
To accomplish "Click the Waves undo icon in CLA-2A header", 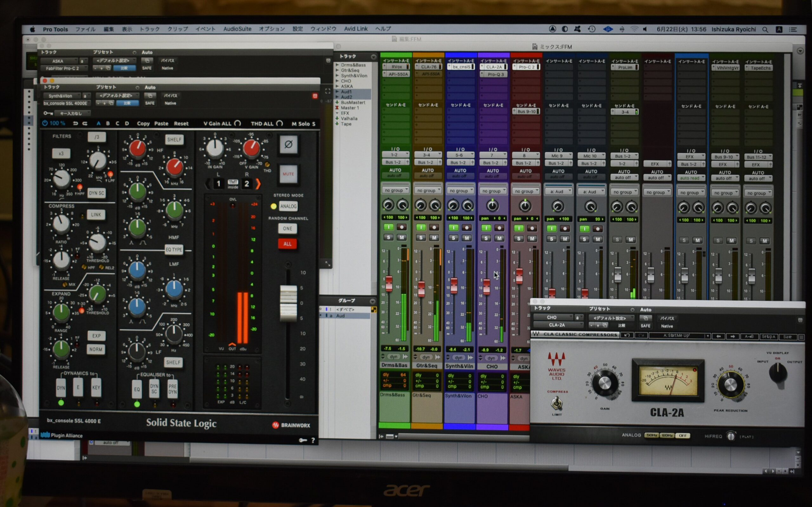I will click(627, 335).
